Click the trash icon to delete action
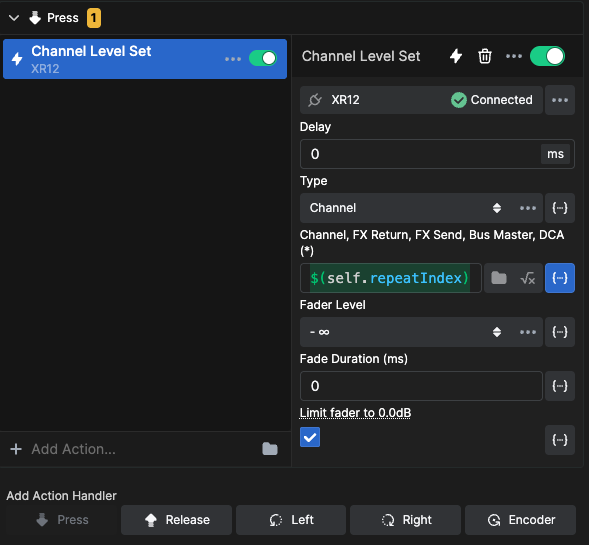 click(485, 56)
